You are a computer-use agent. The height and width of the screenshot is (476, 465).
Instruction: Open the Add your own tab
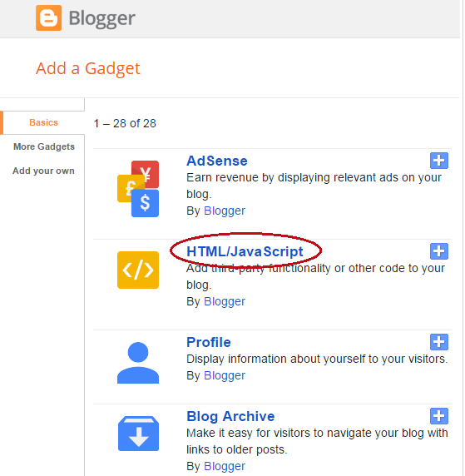43,171
